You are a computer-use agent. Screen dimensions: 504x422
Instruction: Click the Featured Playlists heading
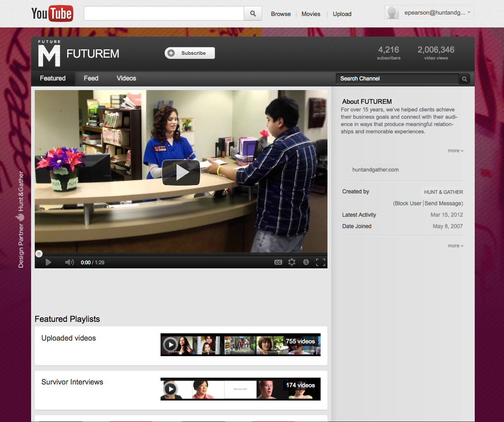[x=67, y=319]
